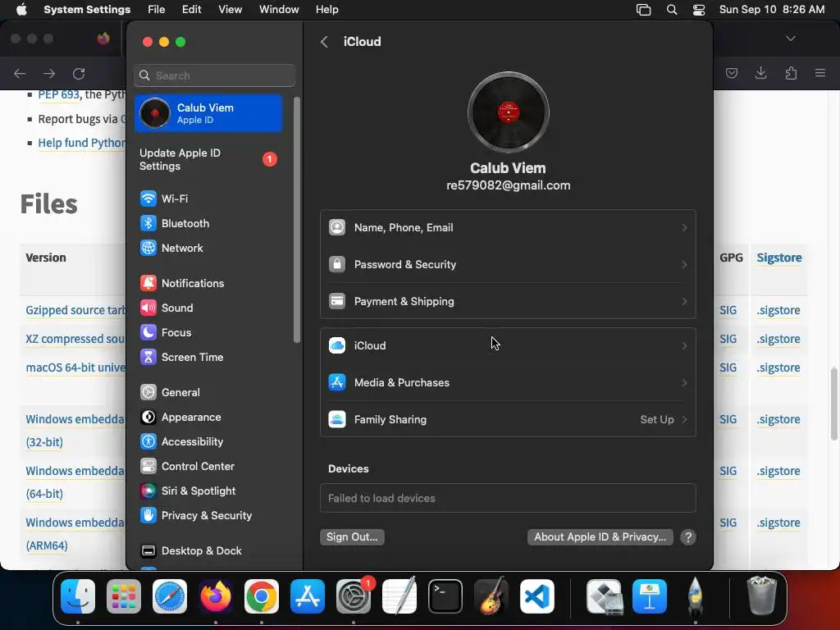Open Spotlight search in menu bar
The height and width of the screenshot is (630, 840).
click(672, 10)
